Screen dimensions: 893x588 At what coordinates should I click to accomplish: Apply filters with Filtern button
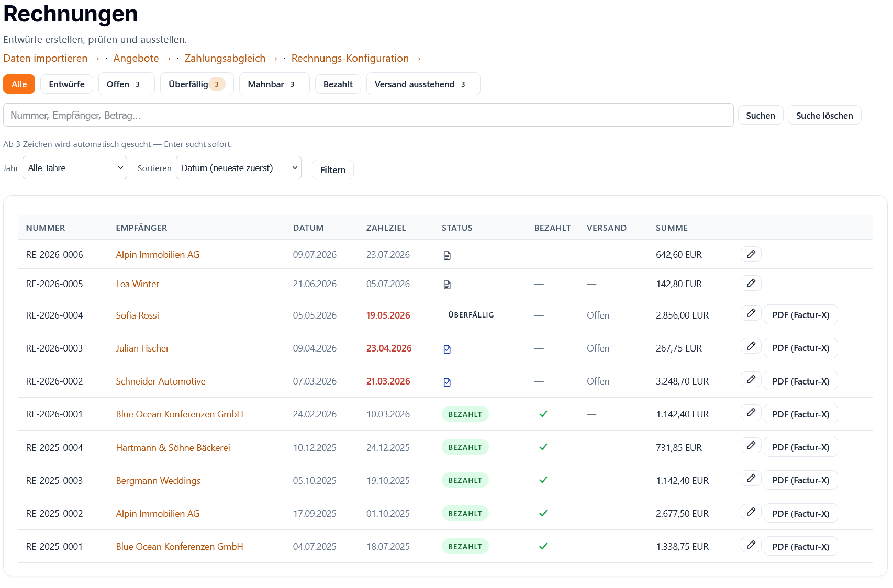pyautogui.click(x=333, y=170)
